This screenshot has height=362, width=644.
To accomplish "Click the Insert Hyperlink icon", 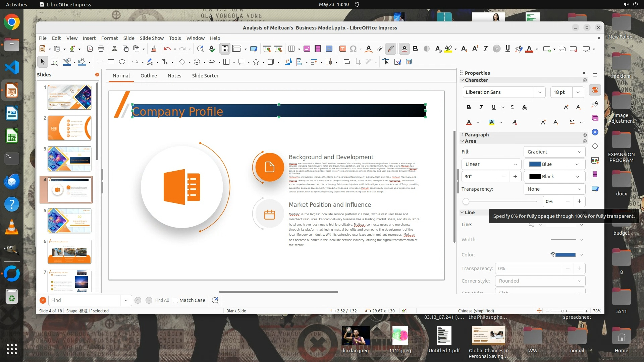I will point(380,49).
